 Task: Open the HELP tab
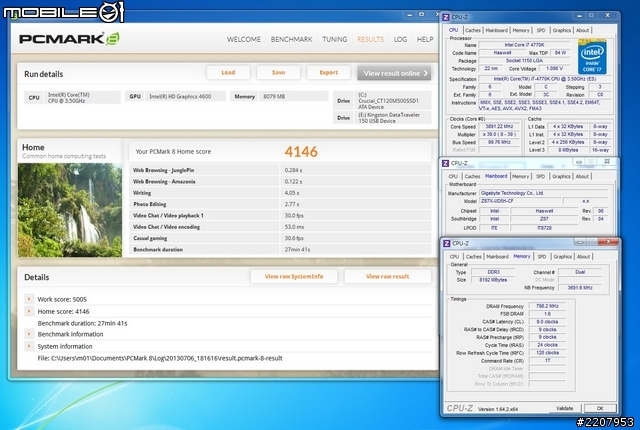point(425,40)
